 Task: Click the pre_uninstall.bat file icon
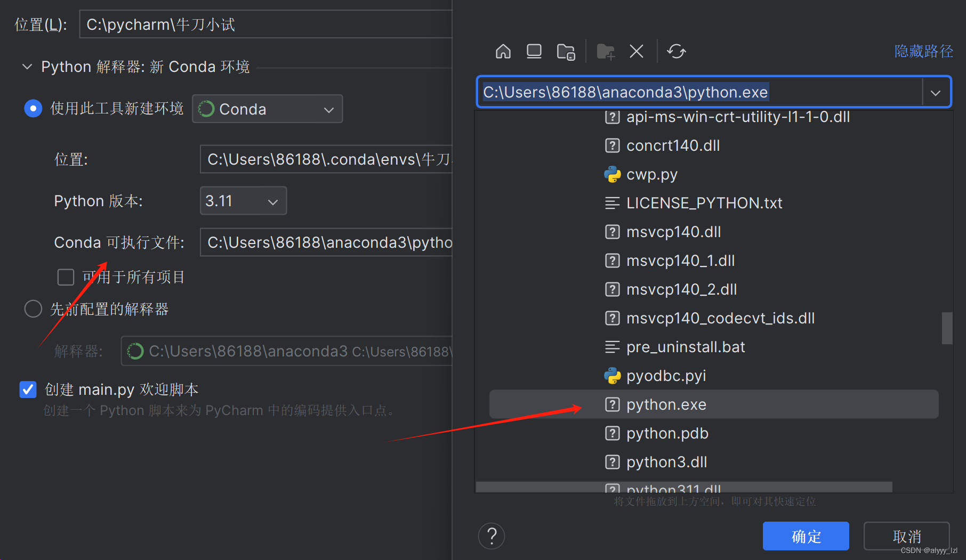613,347
